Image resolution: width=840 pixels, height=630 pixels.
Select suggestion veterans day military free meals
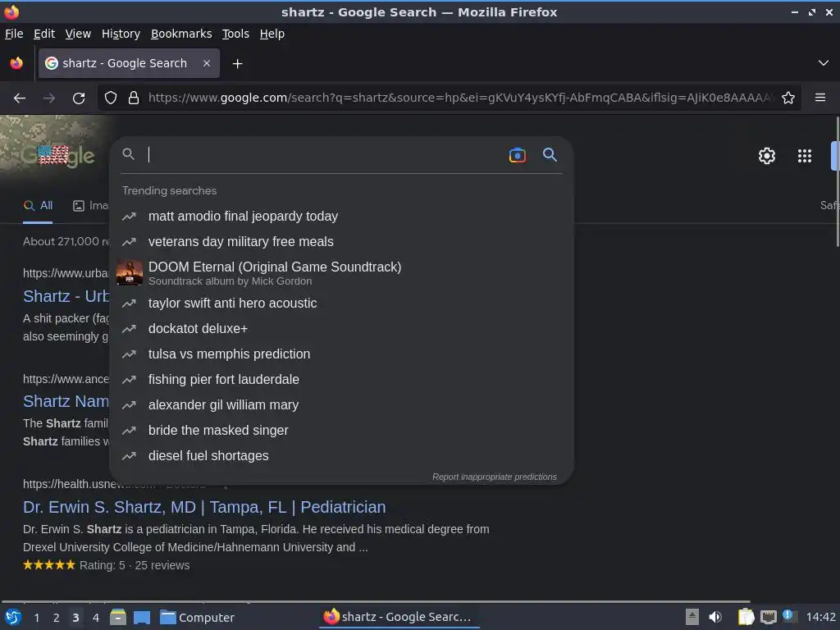point(341,242)
